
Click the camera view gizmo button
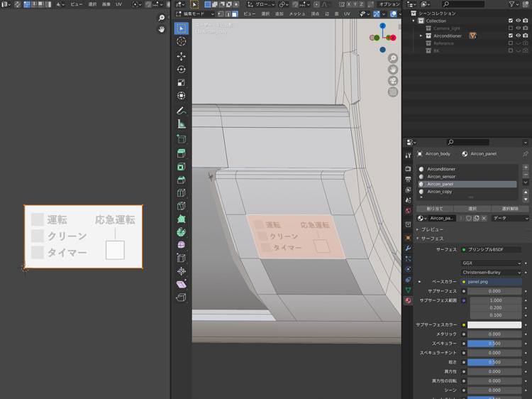tap(392, 81)
